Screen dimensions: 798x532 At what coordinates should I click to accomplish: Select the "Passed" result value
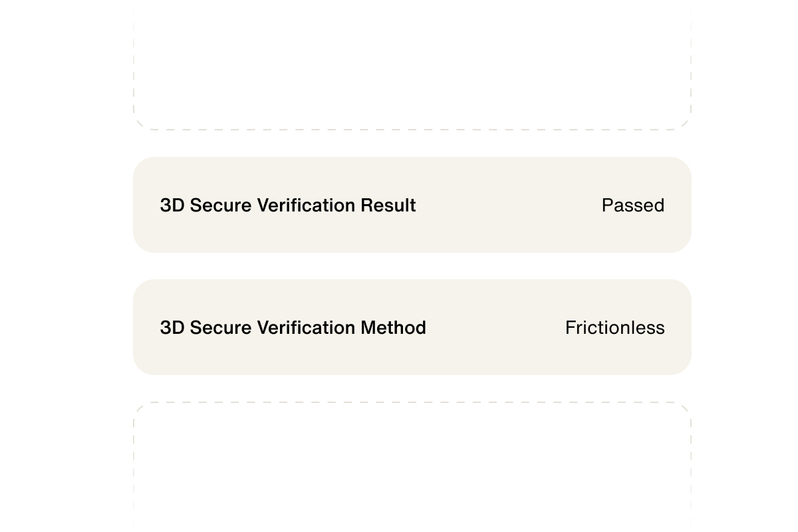632,205
